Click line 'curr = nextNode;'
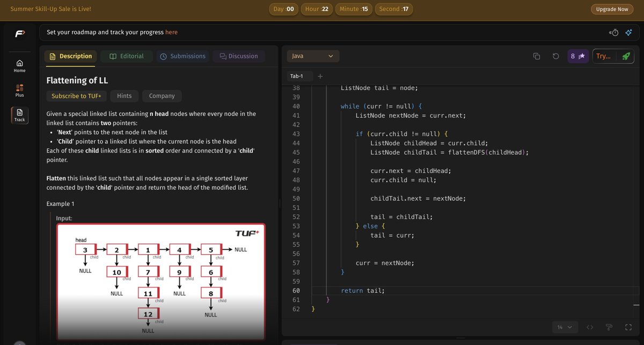Image resolution: width=644 pixels, height=345 pixels. (385, 263)
